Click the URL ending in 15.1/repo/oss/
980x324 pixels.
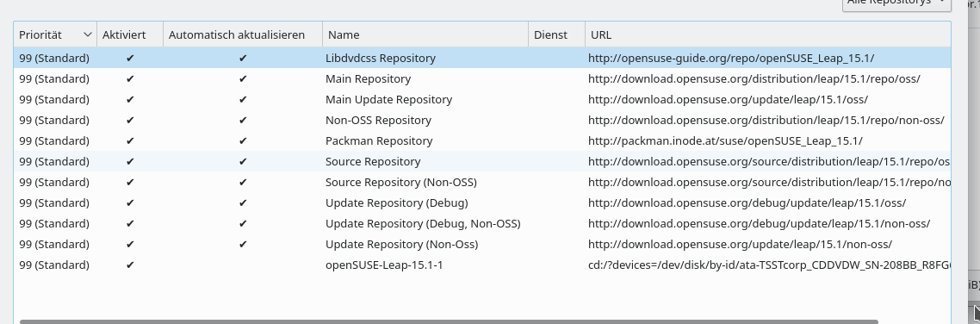(x=754, y=78)
